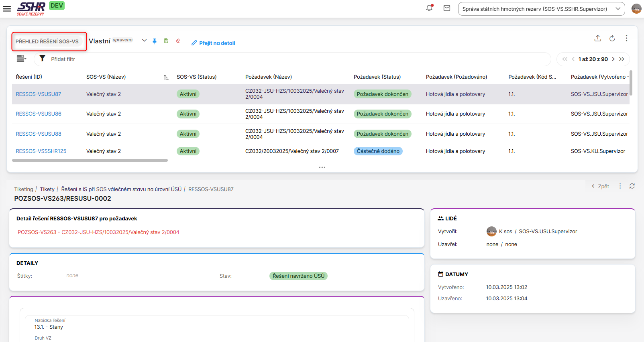The height and width of the screenshot is (342, 644).
Task: Open the RESSOS-VSUSU86 solution link
Action: tap(39, 114)
